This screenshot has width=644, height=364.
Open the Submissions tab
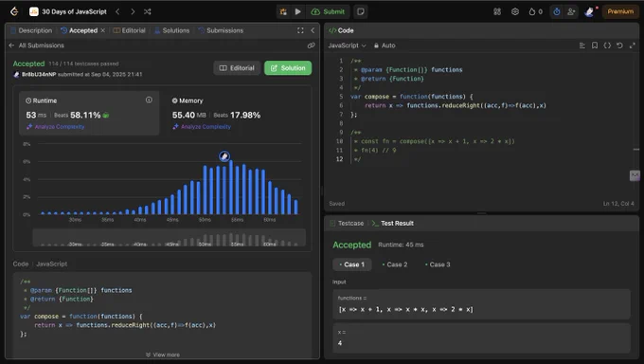tap(221, 30)
